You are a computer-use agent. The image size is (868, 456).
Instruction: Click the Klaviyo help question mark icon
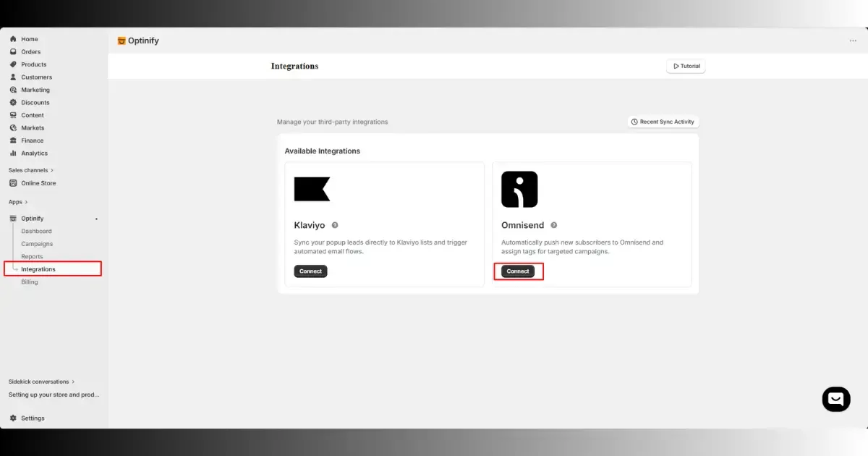(x=335, y=225)
